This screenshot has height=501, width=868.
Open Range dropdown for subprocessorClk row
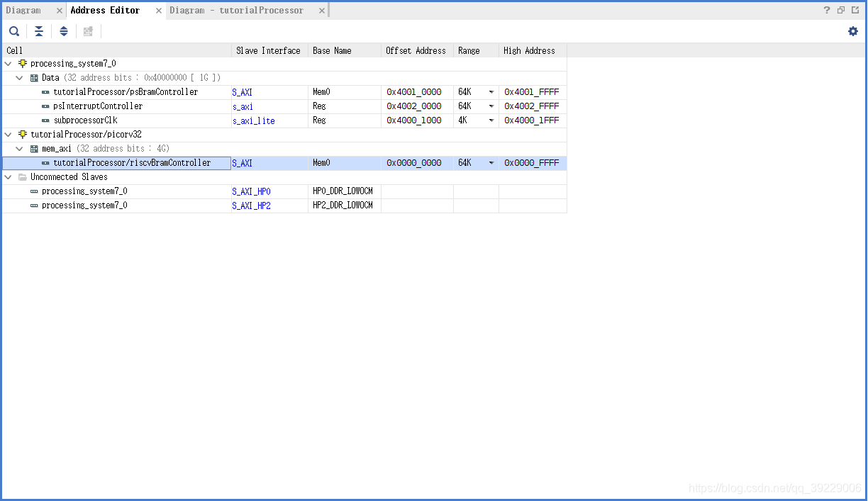(x=491, y=120)
